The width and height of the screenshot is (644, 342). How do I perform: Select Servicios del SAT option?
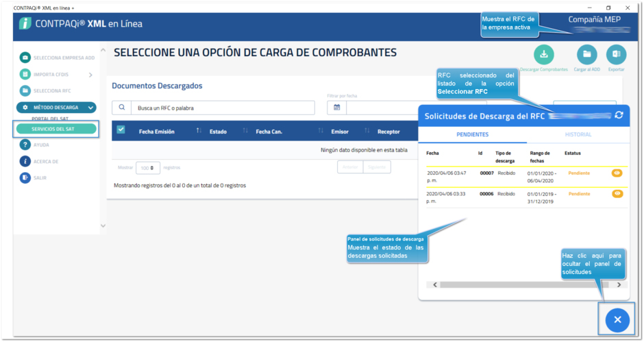tap(56, 129)
